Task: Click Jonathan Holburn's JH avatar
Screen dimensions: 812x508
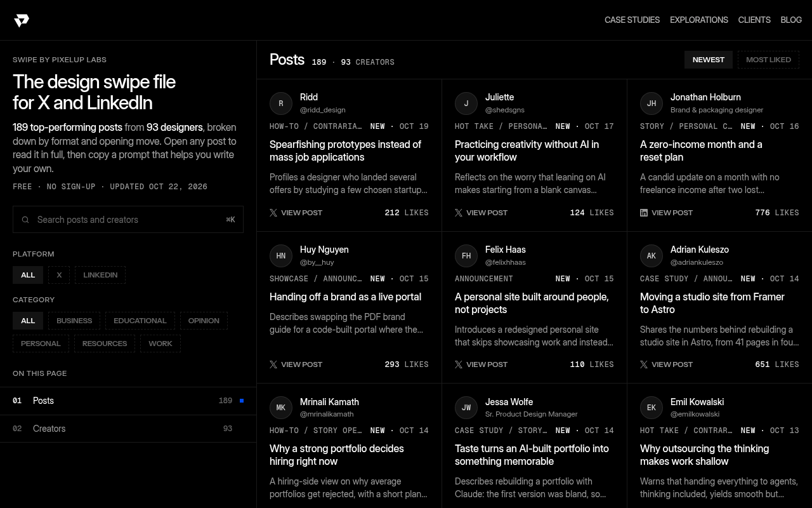Action: click(x=652, y=104)
